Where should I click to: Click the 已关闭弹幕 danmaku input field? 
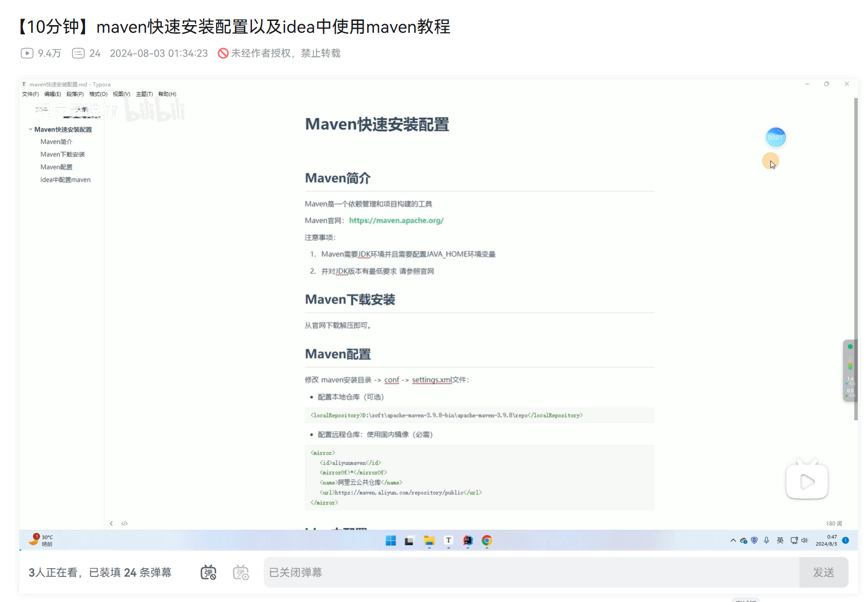click(x=531, y=572)
